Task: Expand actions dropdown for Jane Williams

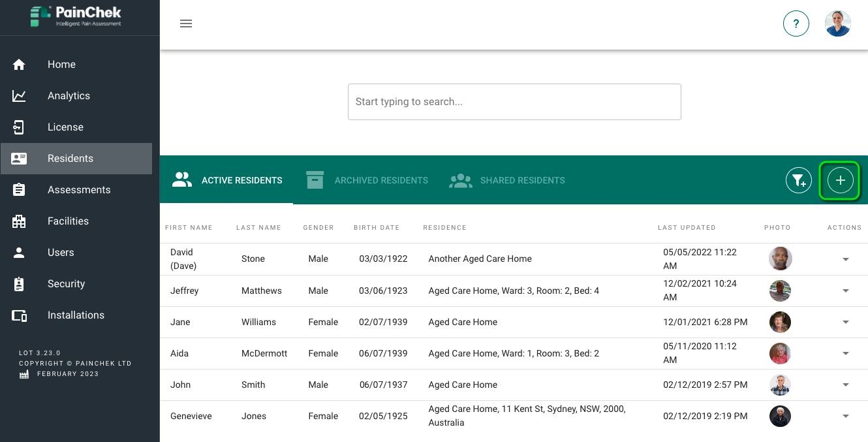Action: pos(845,322)
